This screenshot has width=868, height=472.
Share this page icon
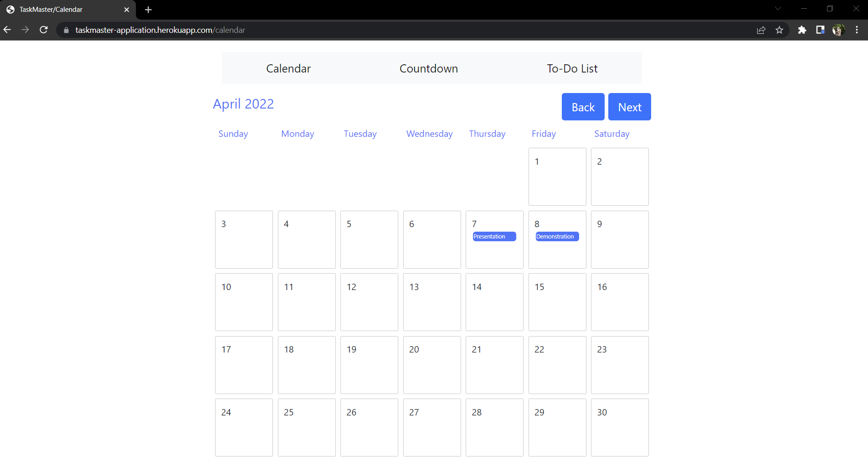coord(761,30)
